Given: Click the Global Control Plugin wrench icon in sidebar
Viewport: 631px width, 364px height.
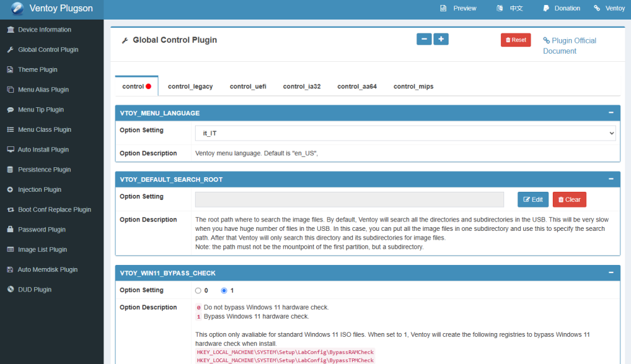Looking at the screenshot, I should pos(11,49).
